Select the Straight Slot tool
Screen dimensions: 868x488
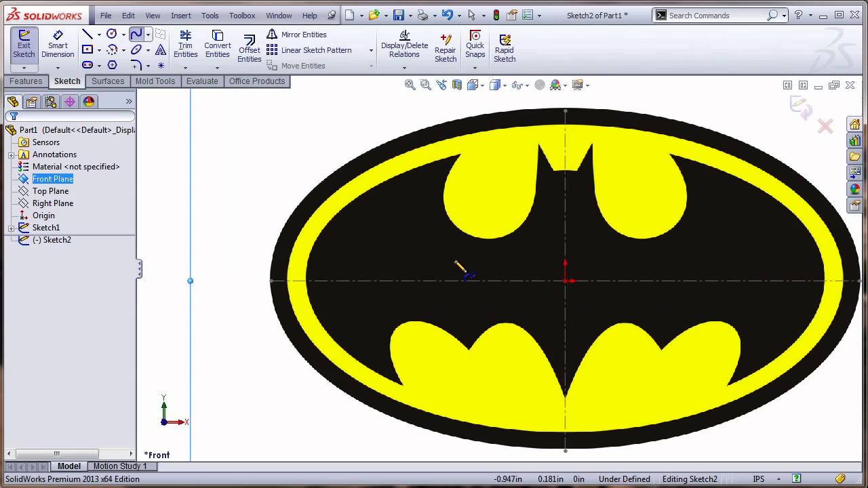(x=87, y=65)
